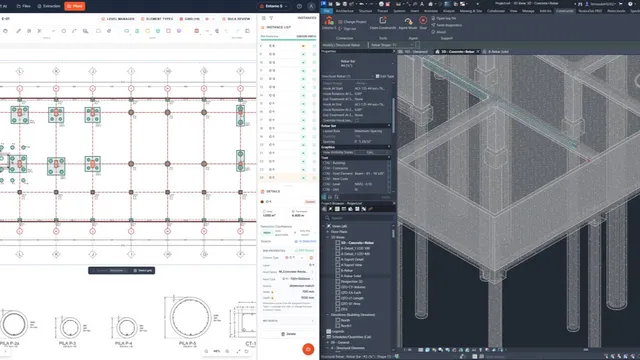This screenshot has width=640, height=360.
Task: Click Change Project in Revit ribbon
Action: (x=352, y=22)
